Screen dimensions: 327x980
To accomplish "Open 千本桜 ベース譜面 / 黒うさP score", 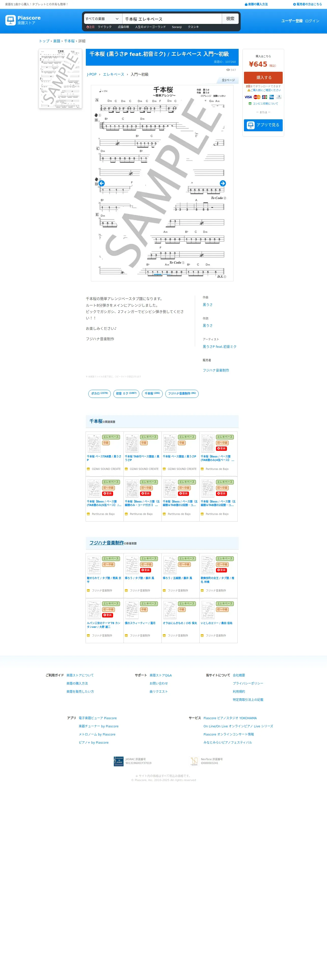I will coord(180,456).
